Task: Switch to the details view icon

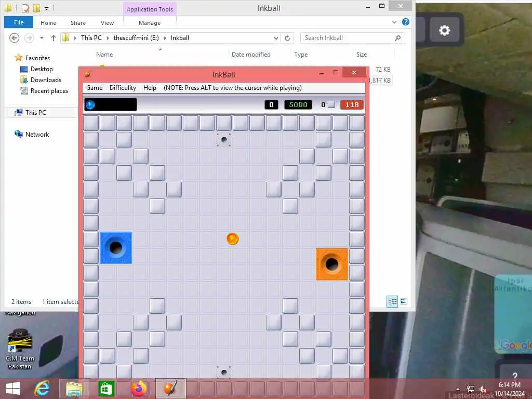Action: [x=392, y=301]
